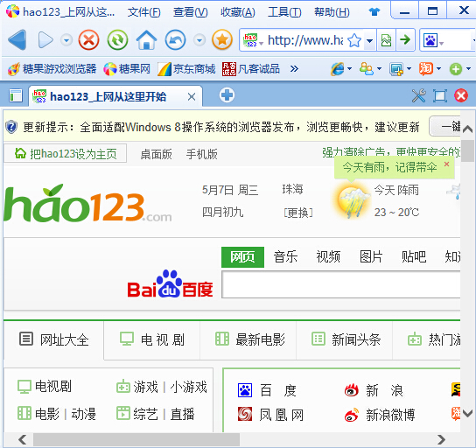The width and height of the screenshot is (476, 448).
Task: Click the 一键 update button in notification bar
Action: pos(445,126)
